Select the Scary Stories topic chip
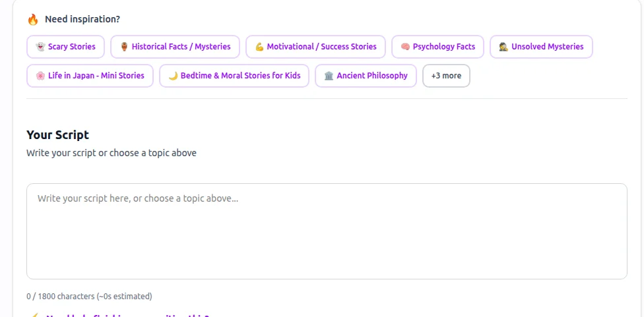Viewport: 644px width, 317px height. [66, 47]
